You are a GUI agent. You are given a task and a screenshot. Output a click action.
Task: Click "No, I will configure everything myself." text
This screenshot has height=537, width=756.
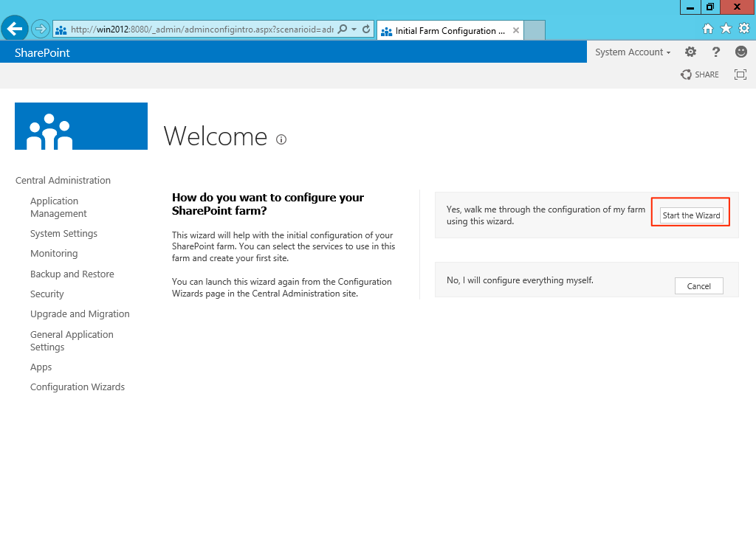point(520,280)
